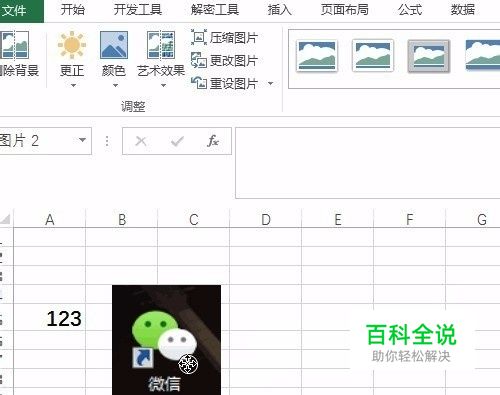Image resolution: width=500 pixels, height=395 pixels.
Task: Click 重设图片 reset picture
Action: pyautogui.click(x=224, y=83)
